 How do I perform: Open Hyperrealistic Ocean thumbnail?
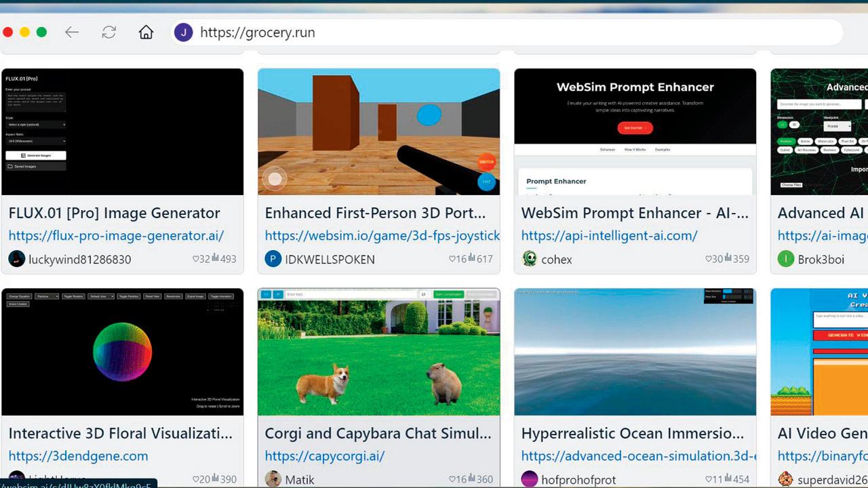pyautogui.click(x=635, y=352)
